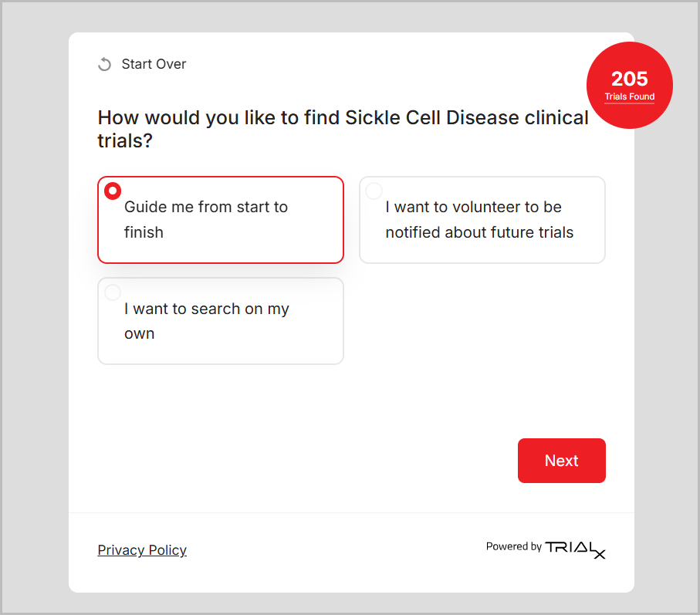Select the "Guide me from start to finish" radio circle

[113, 191]
